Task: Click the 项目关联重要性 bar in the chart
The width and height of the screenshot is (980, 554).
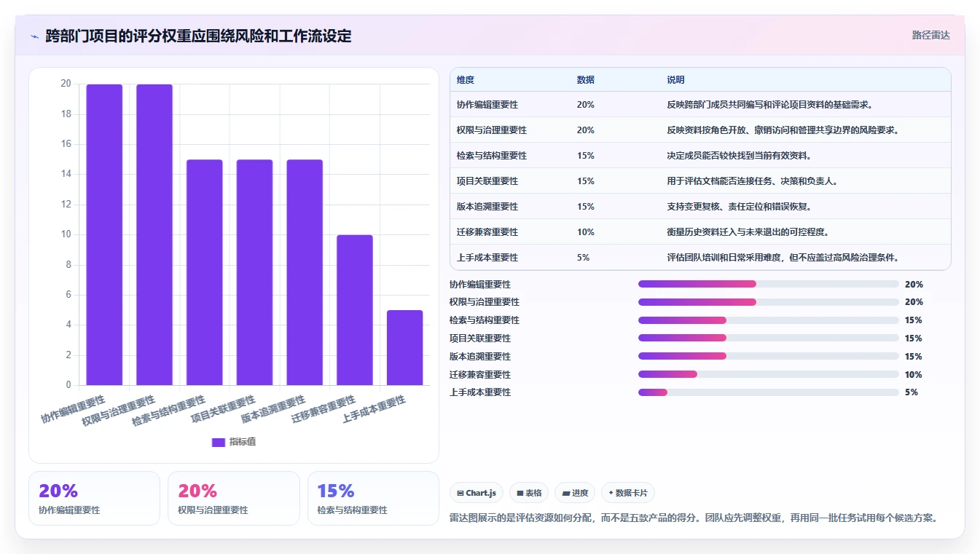Action: 254,272
